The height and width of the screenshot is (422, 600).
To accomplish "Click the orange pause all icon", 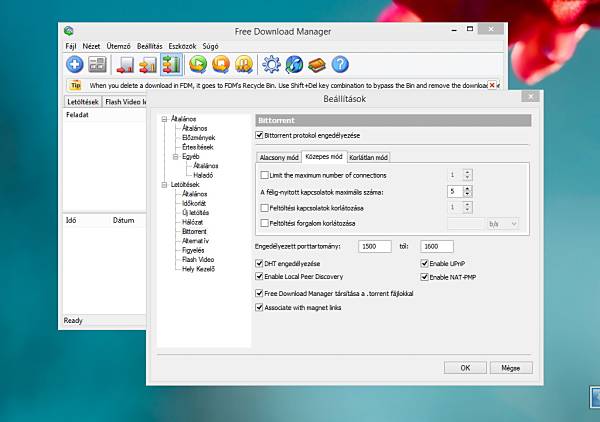I will coord(244,64).
